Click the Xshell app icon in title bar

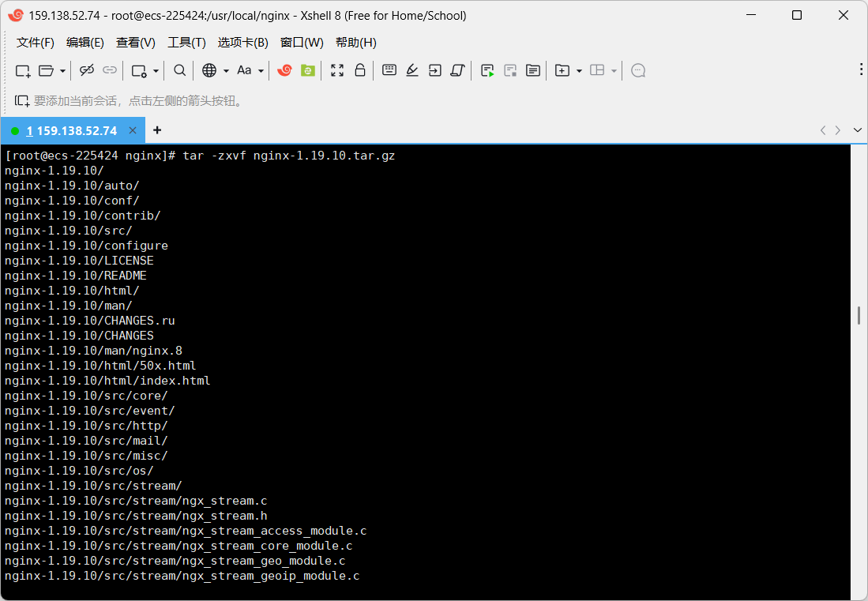pyautogui.click(x=16, y=16)
